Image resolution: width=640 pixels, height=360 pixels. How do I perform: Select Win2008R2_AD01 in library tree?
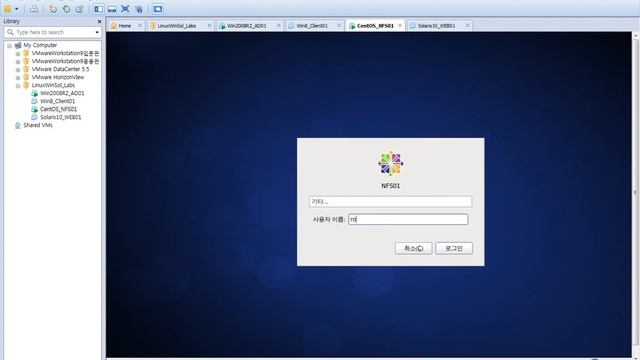(x=62, y=93)
